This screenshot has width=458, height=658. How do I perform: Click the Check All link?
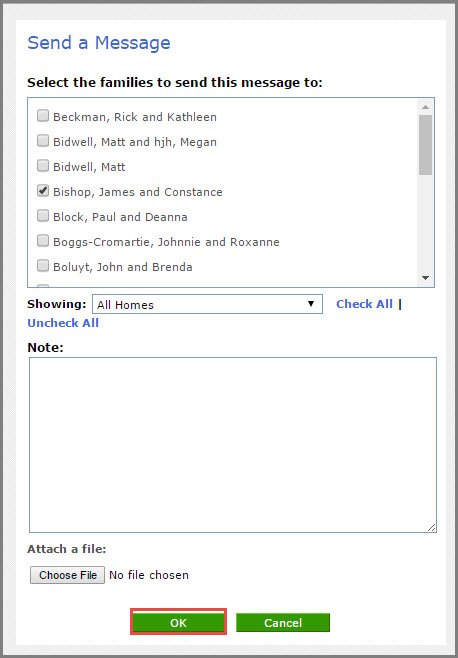(364, 304)
